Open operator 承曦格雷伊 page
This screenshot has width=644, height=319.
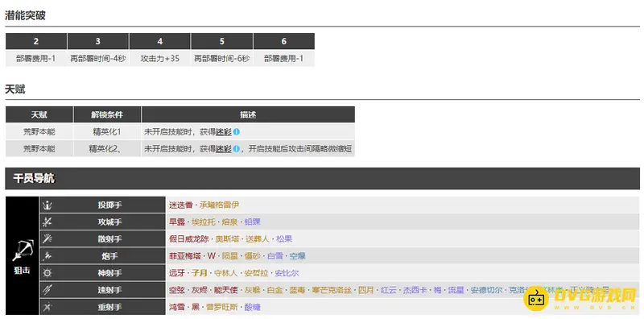click(x=219, y=205)
